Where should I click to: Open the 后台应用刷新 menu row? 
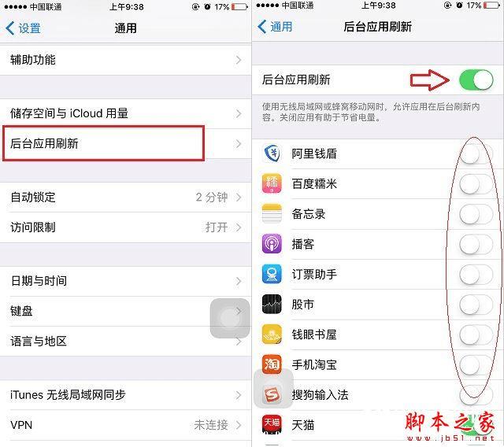[x=126, y=143]
